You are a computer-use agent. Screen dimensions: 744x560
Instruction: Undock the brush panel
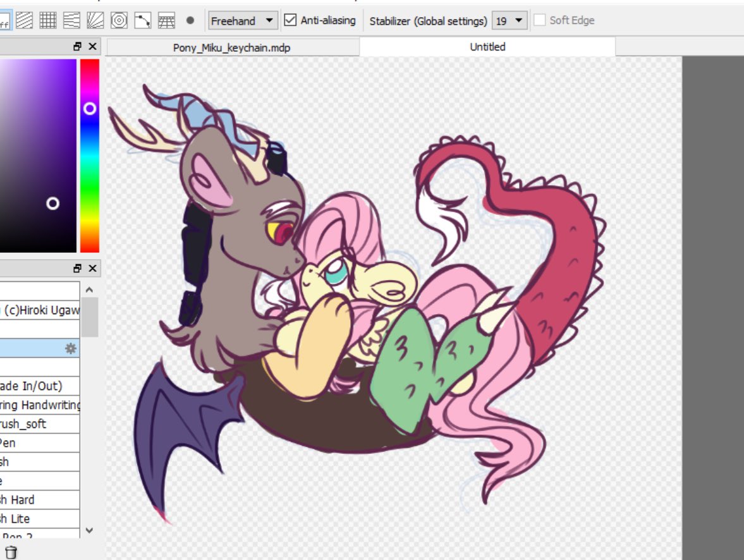(x=77, y=269)
